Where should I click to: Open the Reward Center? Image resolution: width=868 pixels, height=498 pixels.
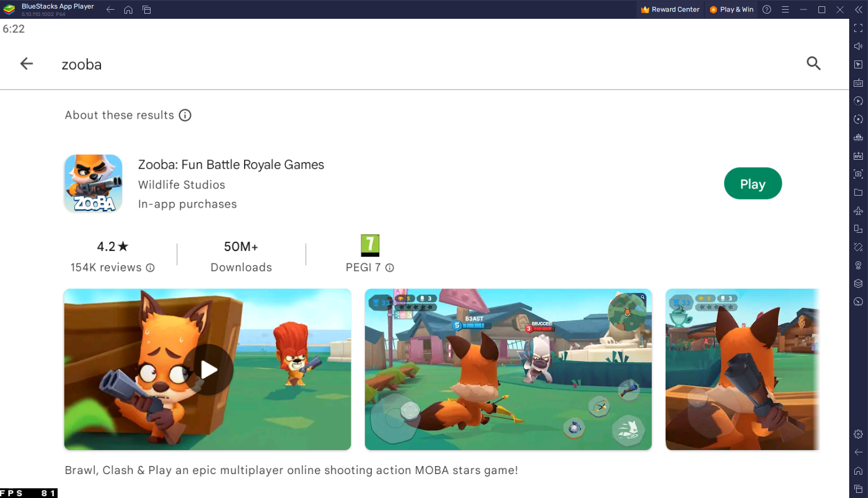pyautogui.click(x=670, y=9)
